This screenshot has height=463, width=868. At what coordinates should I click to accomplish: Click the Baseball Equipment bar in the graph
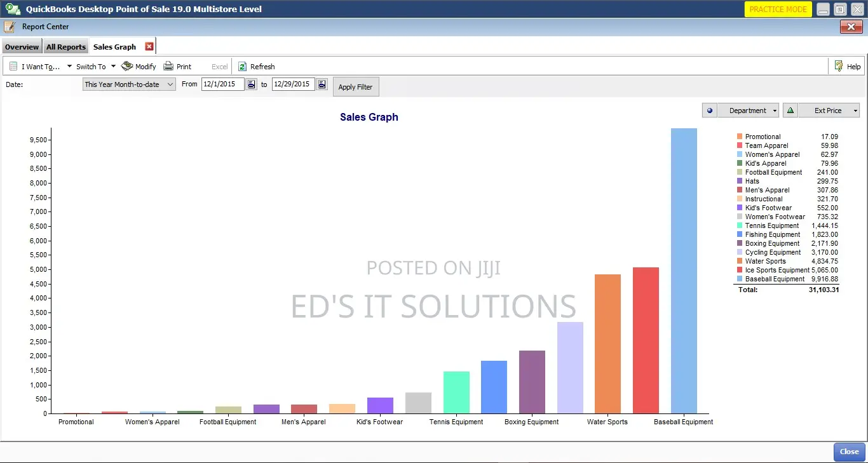[x=684, y=271]
